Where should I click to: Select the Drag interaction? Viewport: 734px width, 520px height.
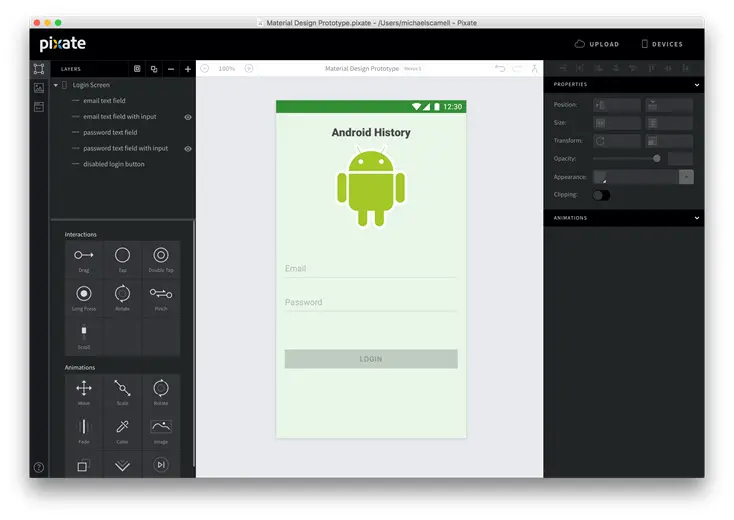pos(84,260)
